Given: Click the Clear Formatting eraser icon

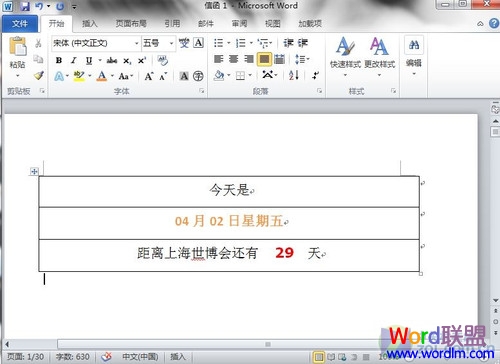Looking at the screenshot, I should (x=162, y=60).
